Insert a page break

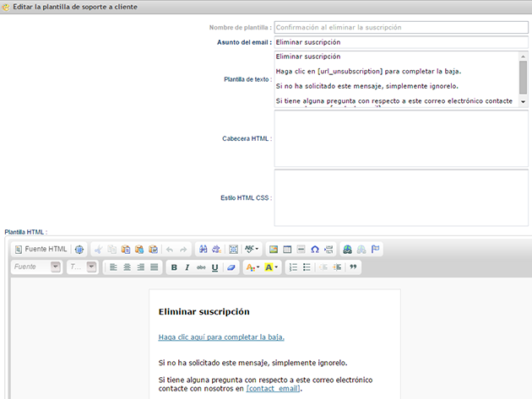(x=328, y=250)
